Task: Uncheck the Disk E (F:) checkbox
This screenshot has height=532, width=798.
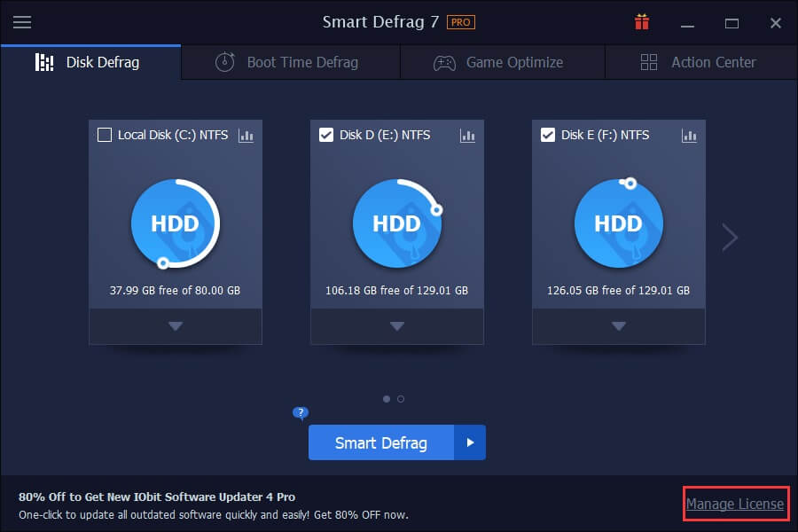Action: (x=548, y=136)
